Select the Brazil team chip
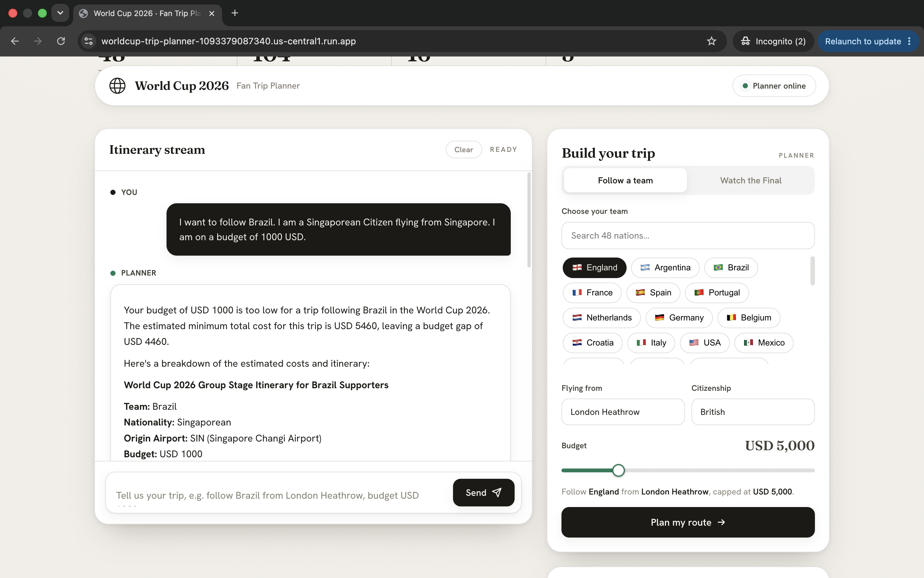 point(731,267)
